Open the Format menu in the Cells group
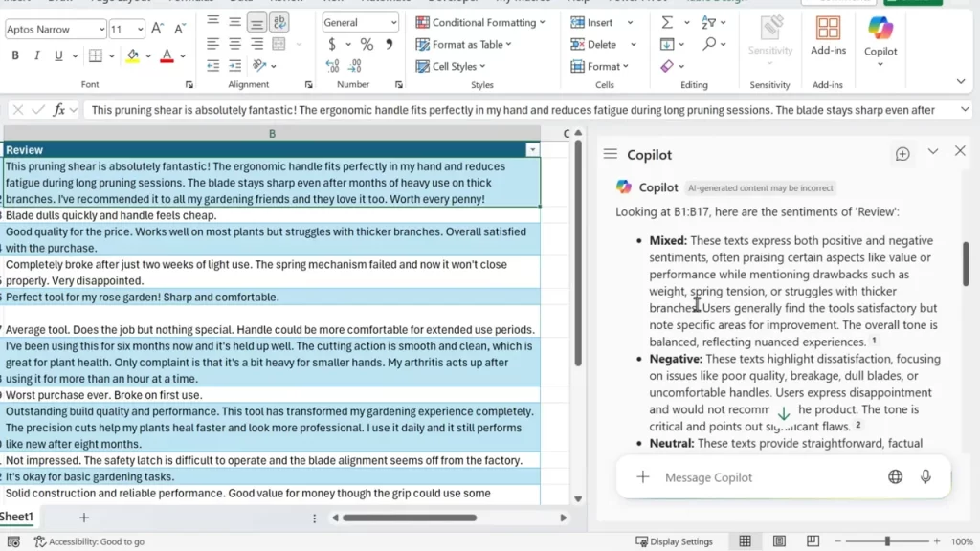 603,66
